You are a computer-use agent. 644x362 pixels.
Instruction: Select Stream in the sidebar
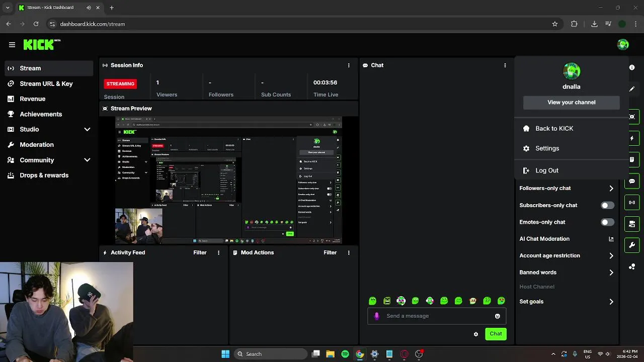click(49, 68)
